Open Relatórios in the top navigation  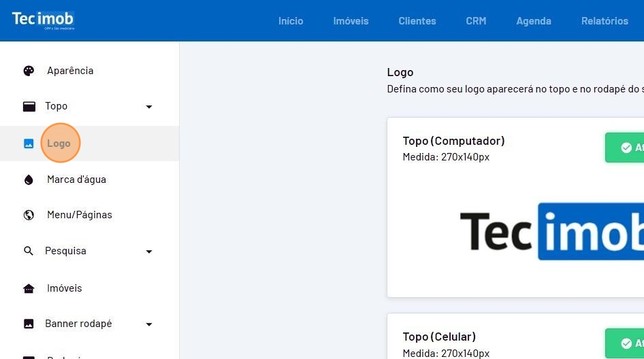coord(605,21)
